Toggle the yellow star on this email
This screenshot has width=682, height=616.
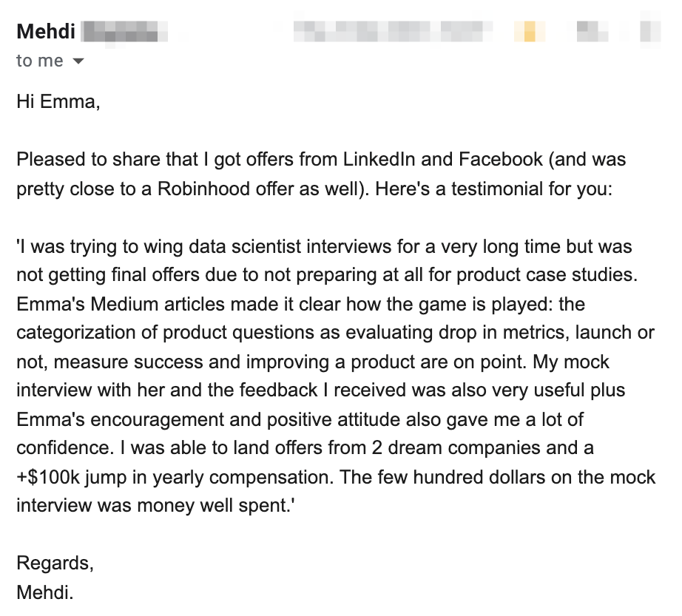tap(530, 31)
